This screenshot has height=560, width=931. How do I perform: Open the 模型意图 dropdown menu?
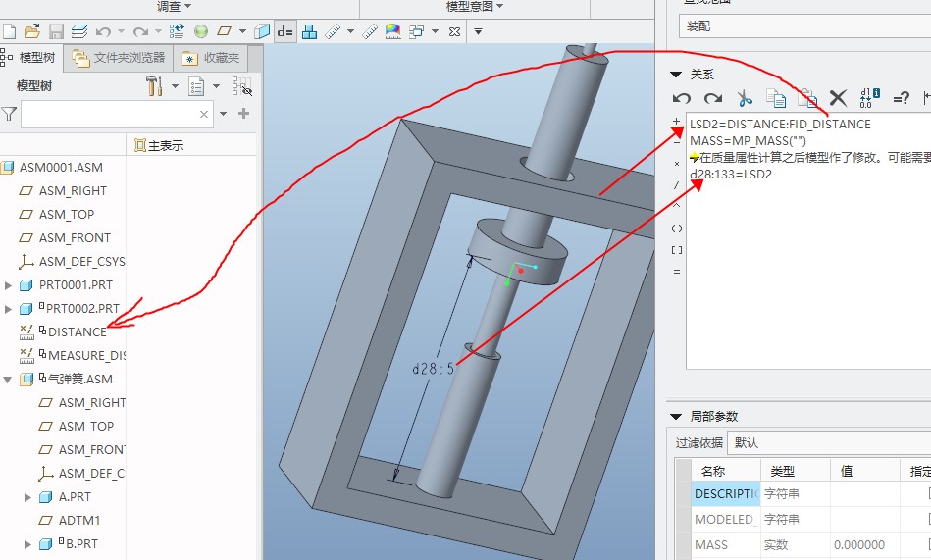[475, 7]
